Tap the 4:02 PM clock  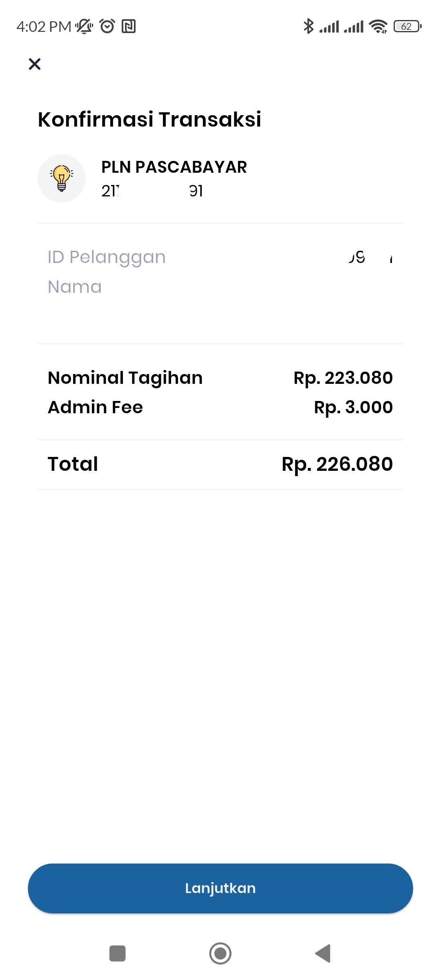(44, 27)
